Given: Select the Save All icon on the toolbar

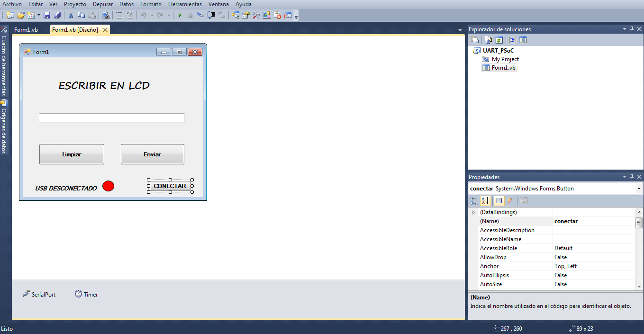Looking at the screenshot, I should click(57, 15).
